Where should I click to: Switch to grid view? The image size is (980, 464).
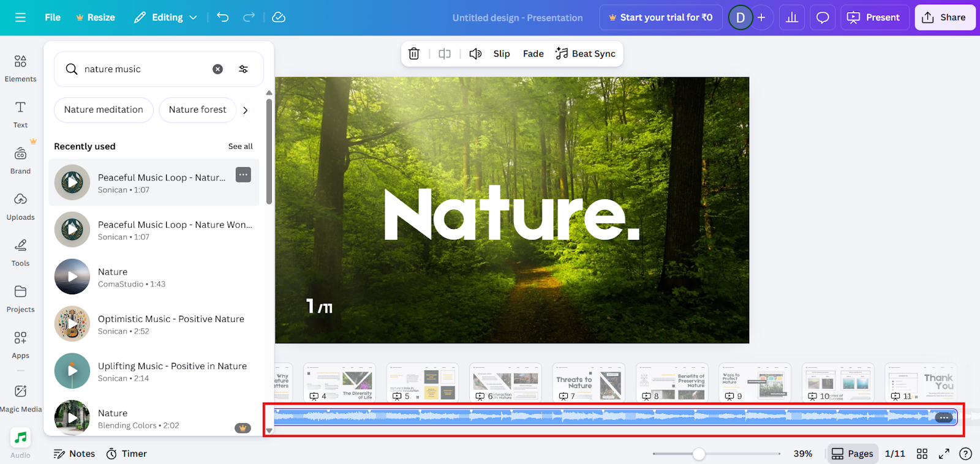(x=922, y=454)
